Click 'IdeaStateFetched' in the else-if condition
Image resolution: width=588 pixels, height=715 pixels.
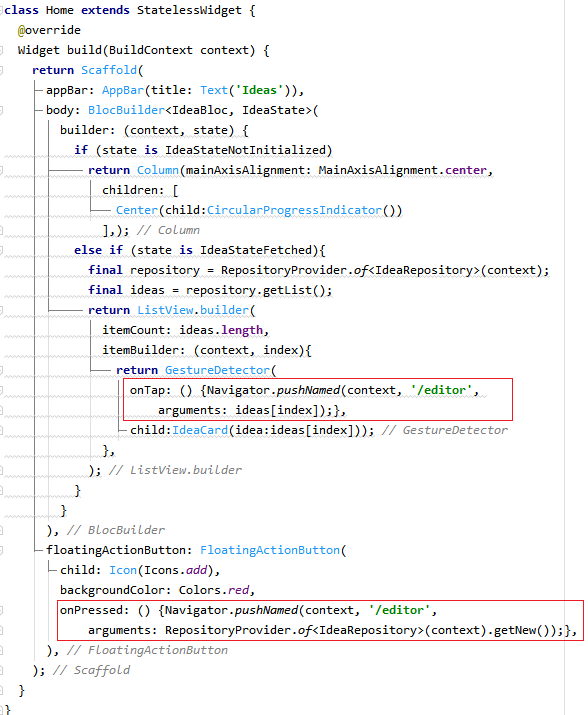pos(256,250)
